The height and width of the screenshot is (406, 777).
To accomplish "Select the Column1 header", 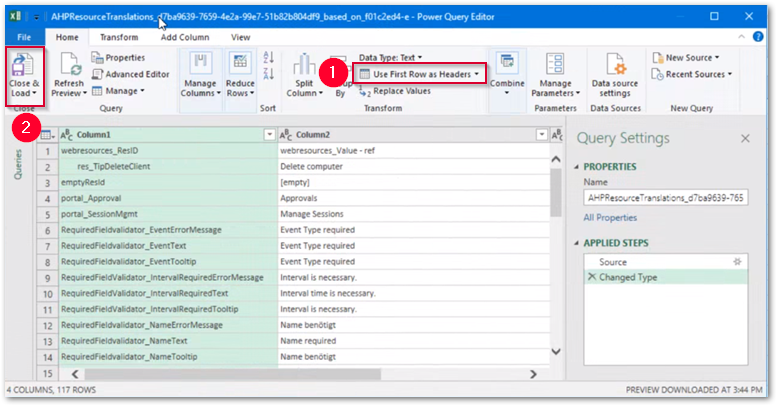I will coord(167,135).
